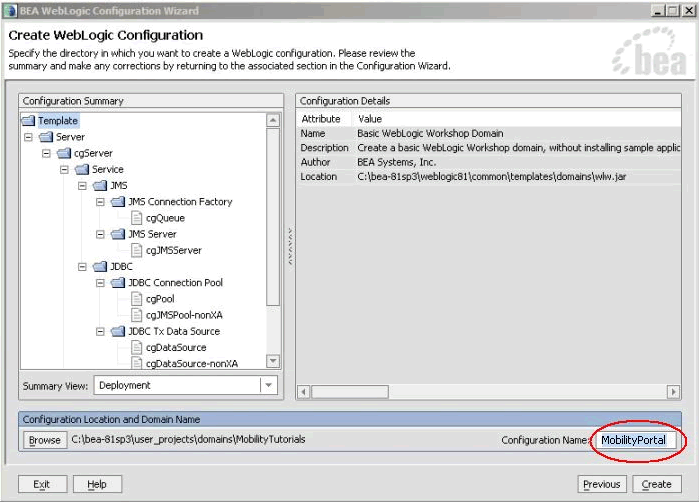The image size is (699, 502).
Task: Click the Template folder icon
Action: coord(28,120)
